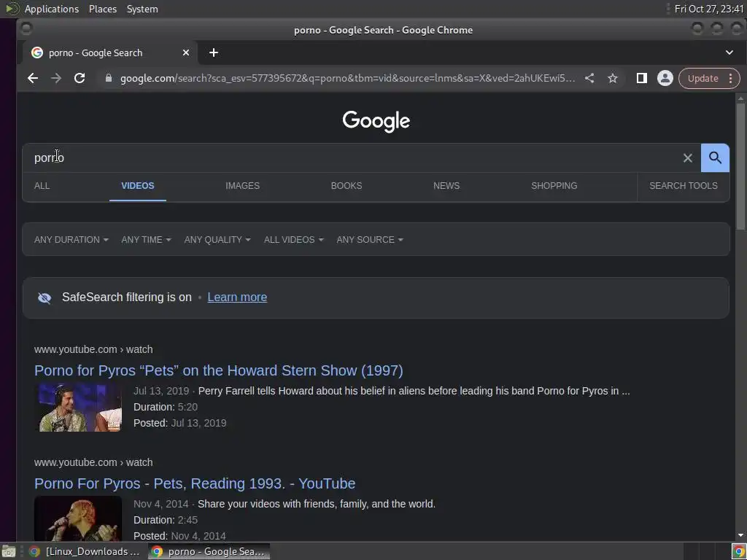The image size is (747, 560).
Task: Focus the Chrome address bar URL
Action: coord(347,78)
